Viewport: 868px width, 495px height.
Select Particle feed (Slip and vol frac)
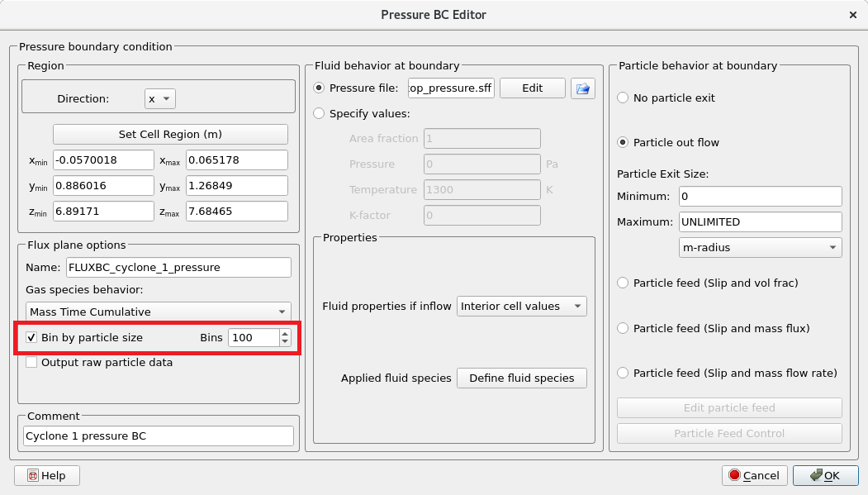[x=624, y=283]
